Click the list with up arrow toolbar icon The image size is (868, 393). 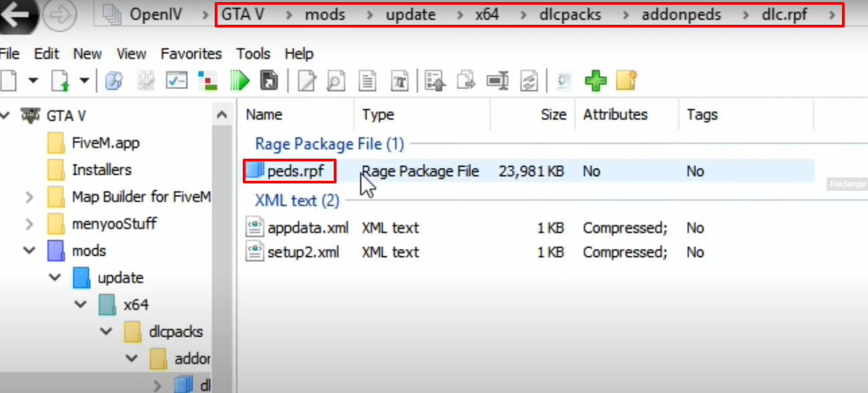coord(435,81)
